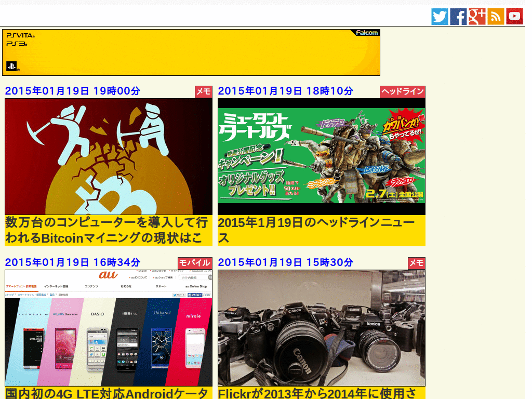Open the RSS feed icon

(x=496, y=17)
